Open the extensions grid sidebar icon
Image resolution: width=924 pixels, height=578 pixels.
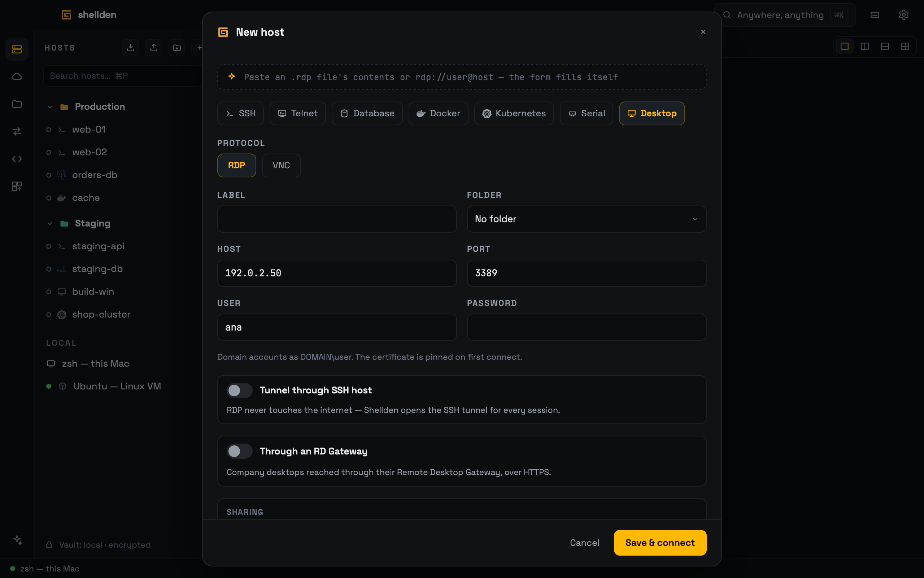[x=17, y=186]
